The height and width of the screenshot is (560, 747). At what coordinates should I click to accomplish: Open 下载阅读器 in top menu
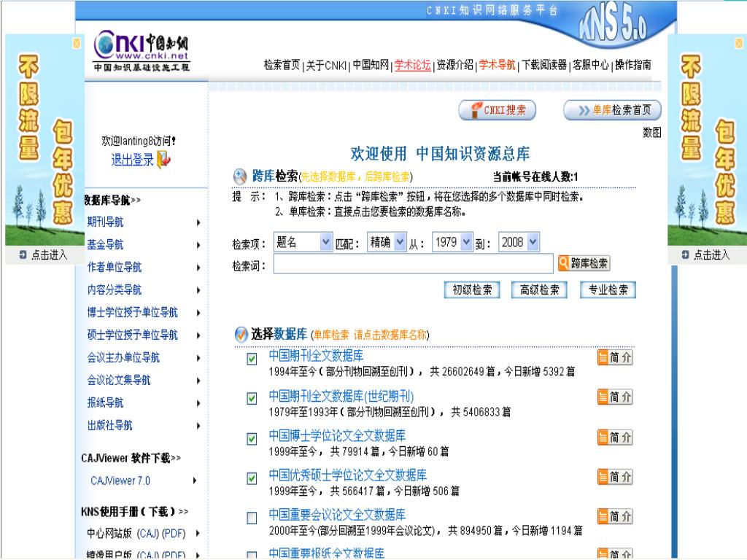(x=544, y=65)
